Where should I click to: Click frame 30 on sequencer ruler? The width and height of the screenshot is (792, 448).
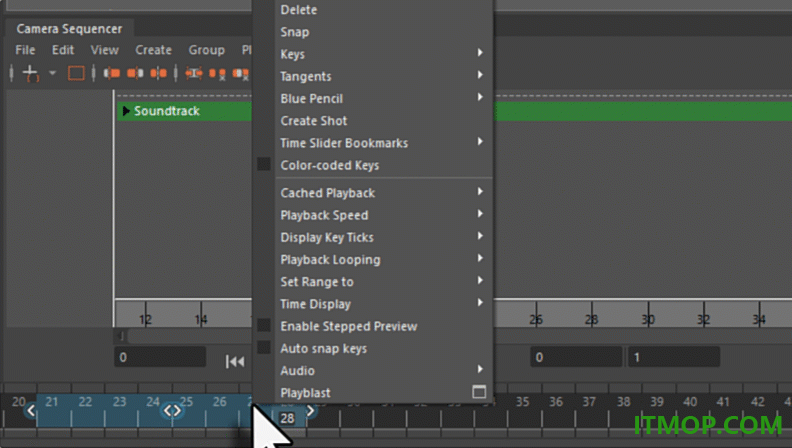pos(648,319)
